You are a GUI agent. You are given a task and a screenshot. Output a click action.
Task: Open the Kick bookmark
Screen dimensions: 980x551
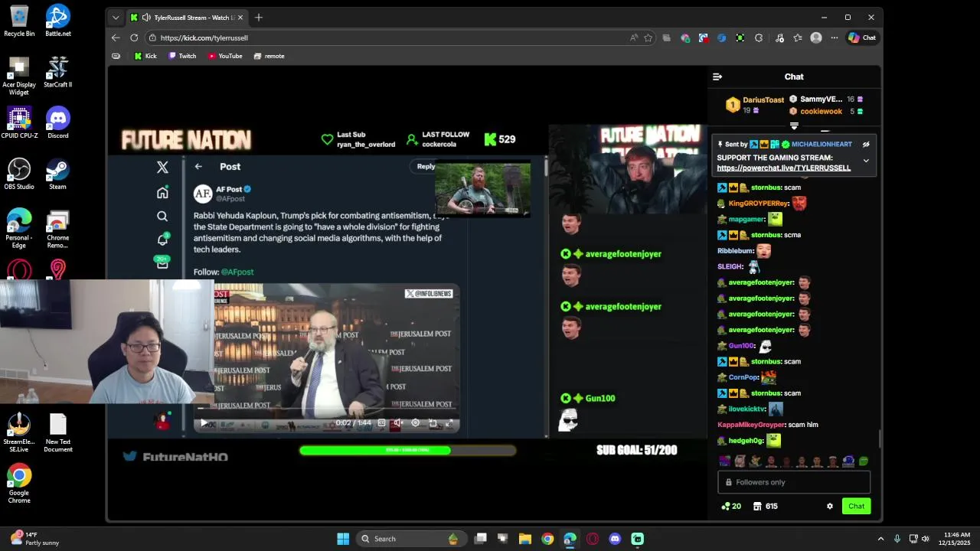point(145,56)
